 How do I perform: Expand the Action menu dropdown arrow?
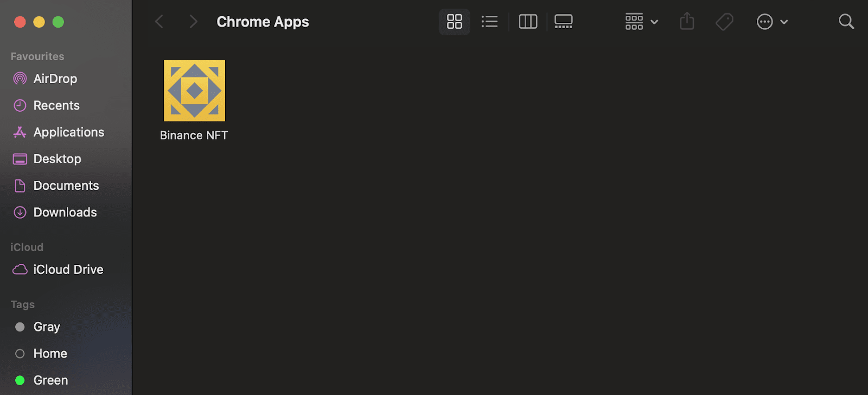tap(784, 22)
